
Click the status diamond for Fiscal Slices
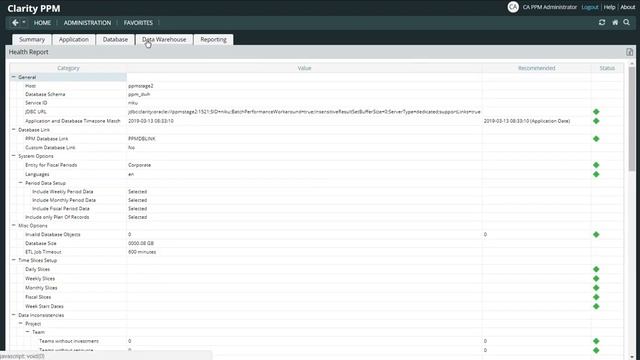596,297
